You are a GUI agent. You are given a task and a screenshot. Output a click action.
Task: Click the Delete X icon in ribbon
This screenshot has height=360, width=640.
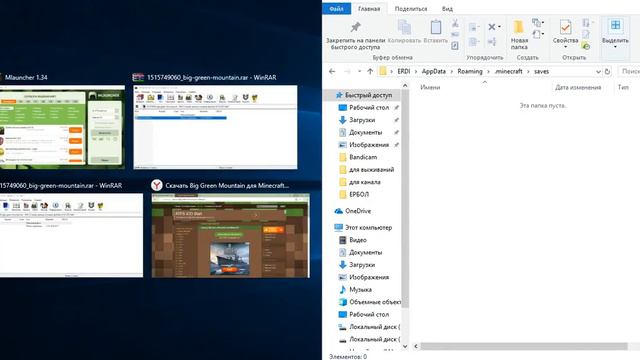[x=492, y=27]
